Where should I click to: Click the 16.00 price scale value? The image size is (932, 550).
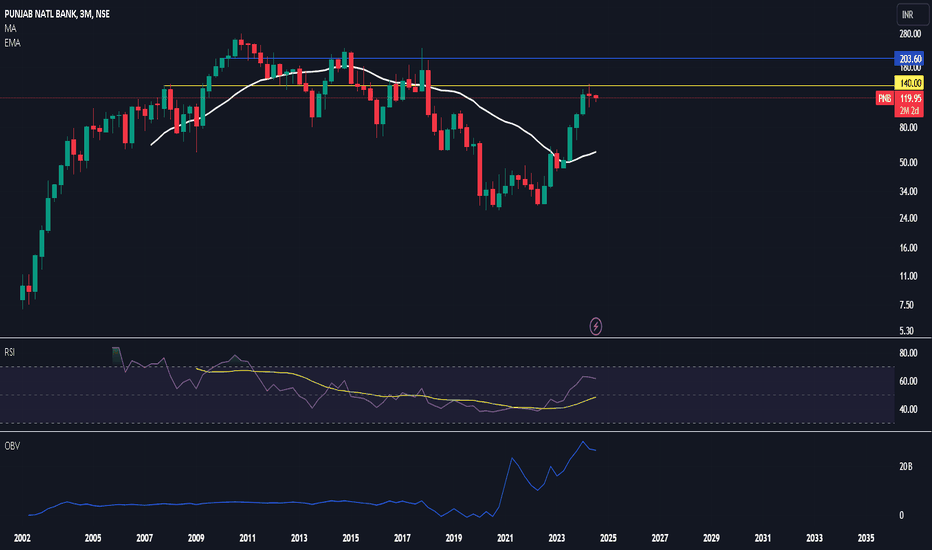click(908, 248)
